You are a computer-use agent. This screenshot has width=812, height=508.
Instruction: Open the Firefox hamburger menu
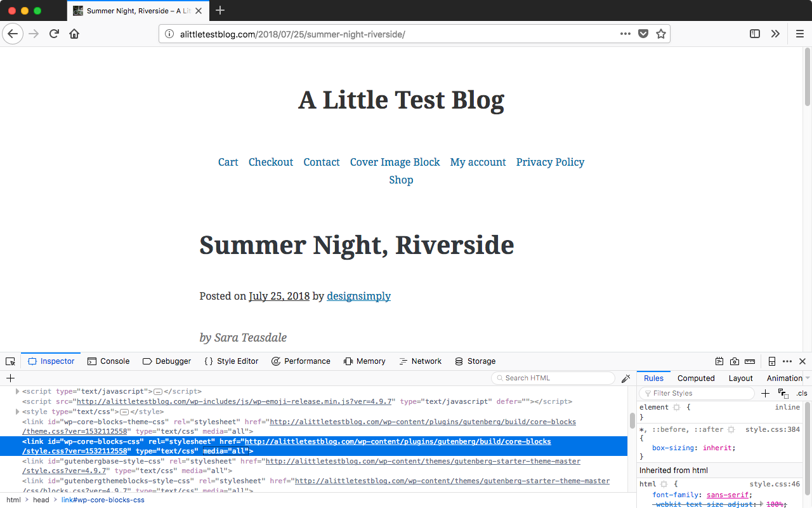799,34
